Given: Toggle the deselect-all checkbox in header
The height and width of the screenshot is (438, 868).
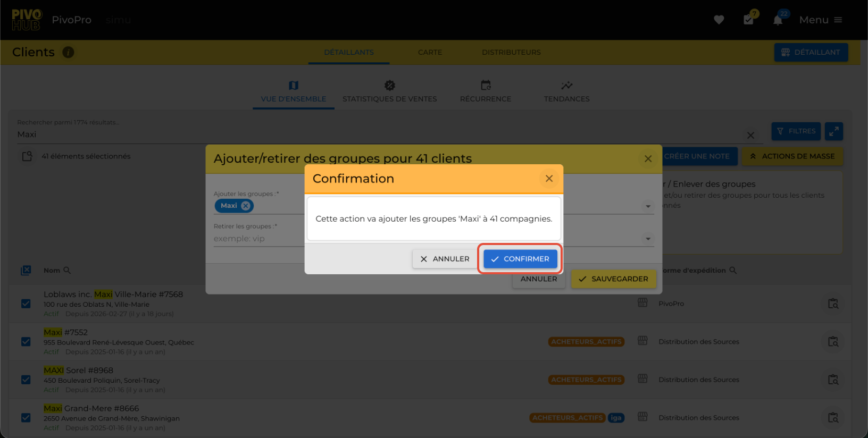Looking at the screenshot, I should pyautogui.click(x=26, y=271).
